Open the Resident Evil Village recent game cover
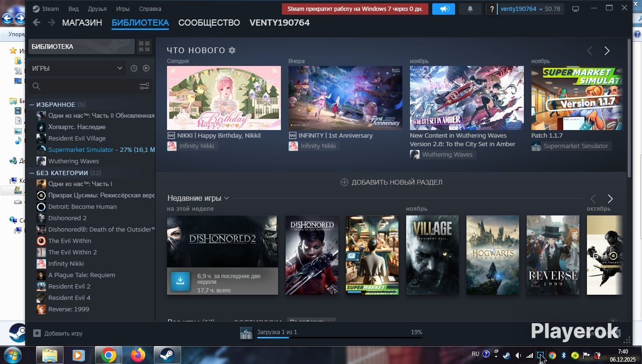This screenshot has height=364, width=642. click(432, 255)
